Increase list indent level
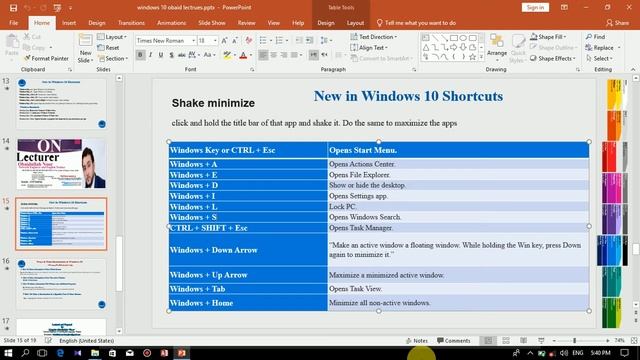The height and width of the screenshot is (360, 640). point(309,40)
